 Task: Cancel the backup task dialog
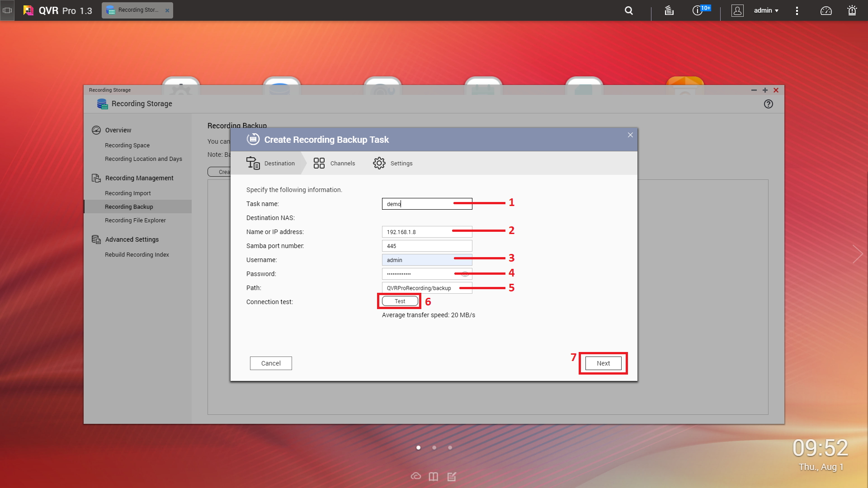tap(271, 363)
